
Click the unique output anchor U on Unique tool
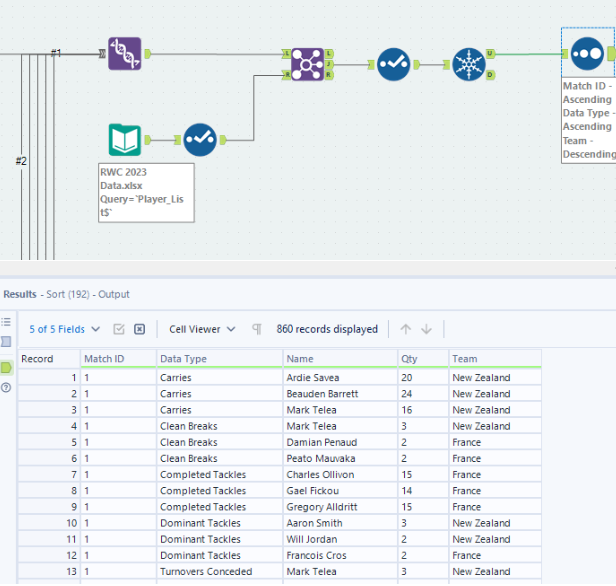pyautogui.click(x=488, y=54)
